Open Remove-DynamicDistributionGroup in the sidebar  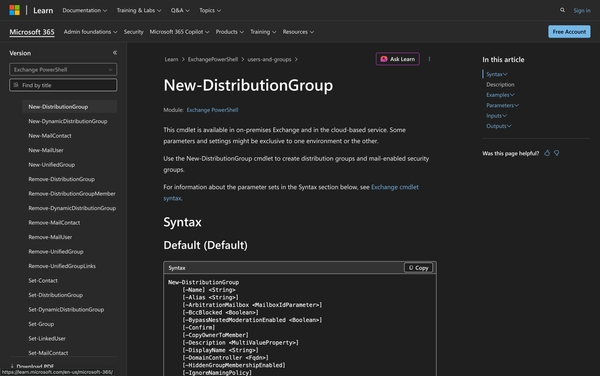(x=72, y=208)
